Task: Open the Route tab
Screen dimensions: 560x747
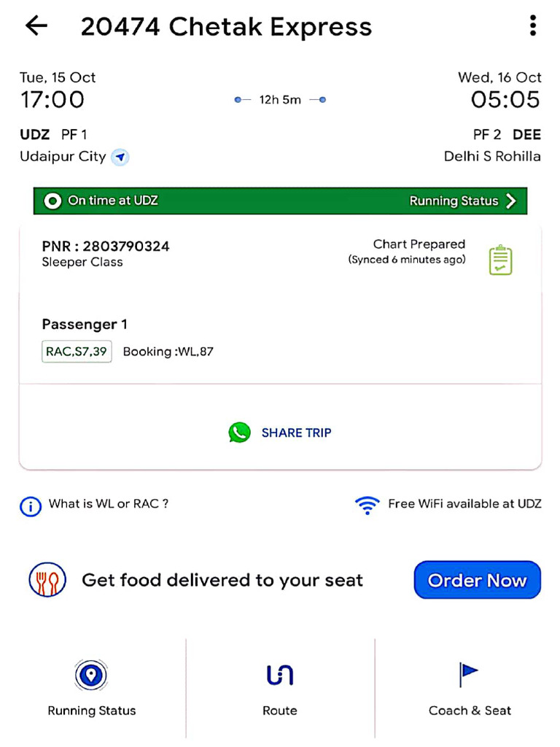Action: pos(280,687)
